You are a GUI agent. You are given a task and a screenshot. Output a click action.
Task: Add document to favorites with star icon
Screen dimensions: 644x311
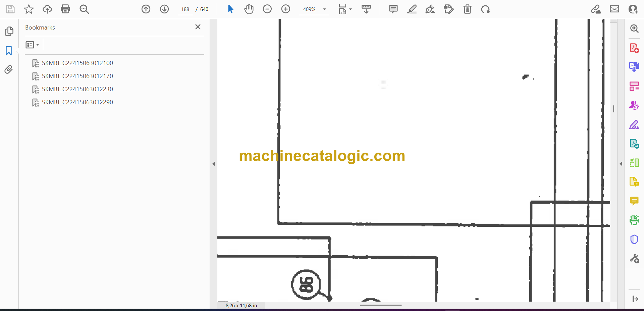click(x=29, y=9)
